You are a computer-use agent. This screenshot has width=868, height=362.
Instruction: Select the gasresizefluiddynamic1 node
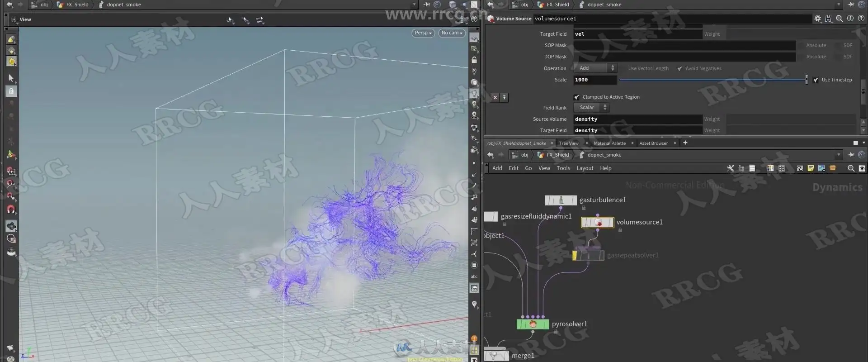pyautogui.click(x=491, y=216)
